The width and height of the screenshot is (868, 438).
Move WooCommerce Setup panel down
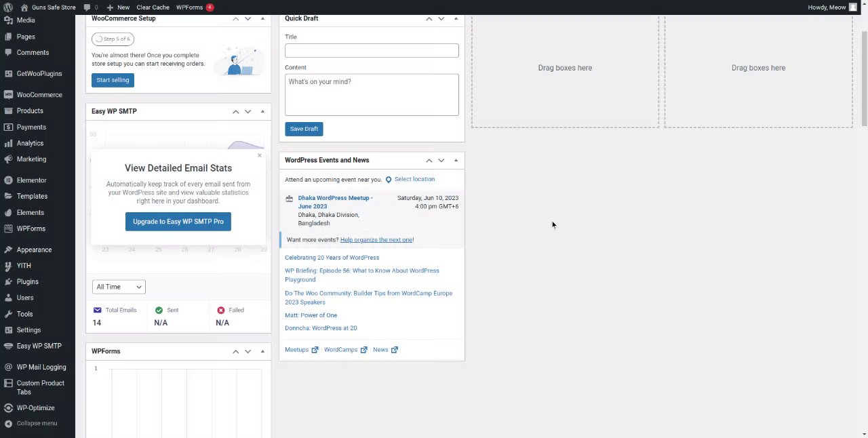[x=248, y=18]
